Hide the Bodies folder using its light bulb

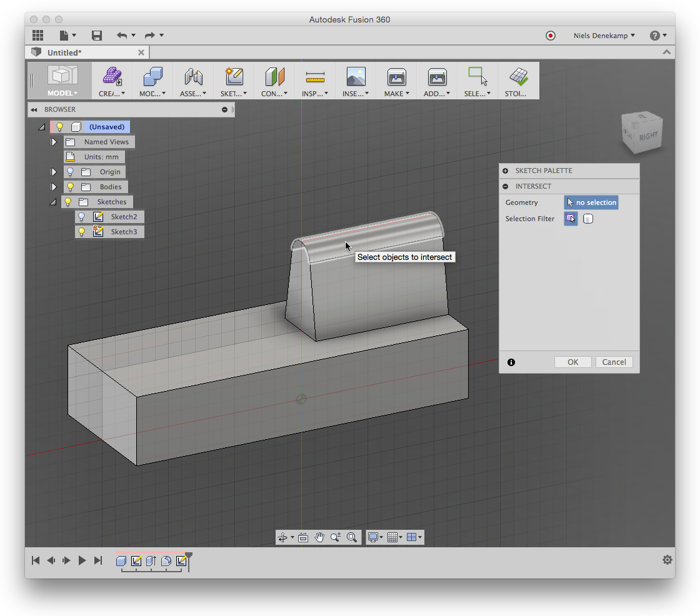pos(70,186)
